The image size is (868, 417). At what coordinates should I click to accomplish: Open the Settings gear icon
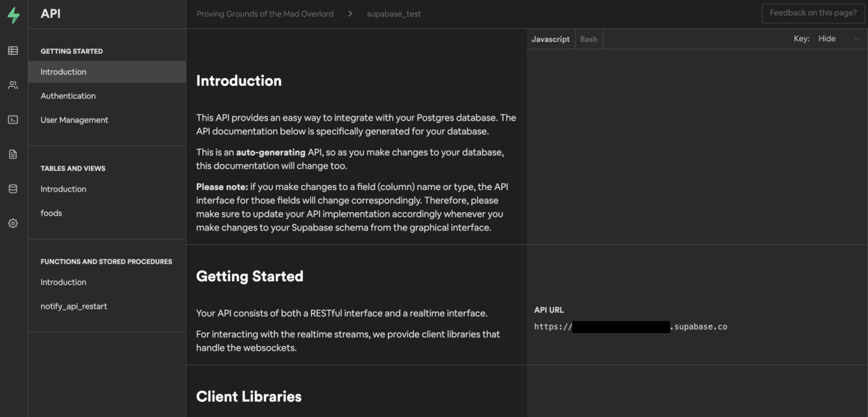(13, 223)
